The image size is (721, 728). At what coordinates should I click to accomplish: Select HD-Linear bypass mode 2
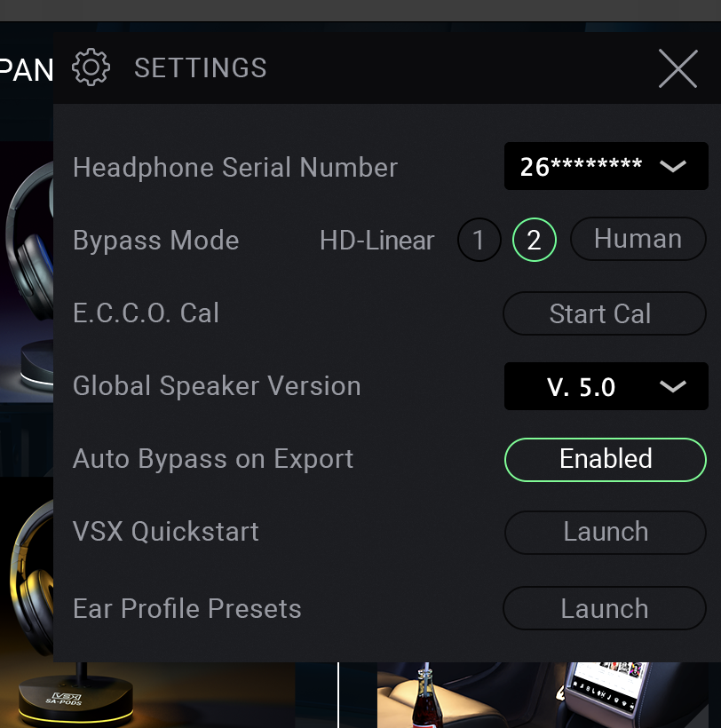(535, 240)
